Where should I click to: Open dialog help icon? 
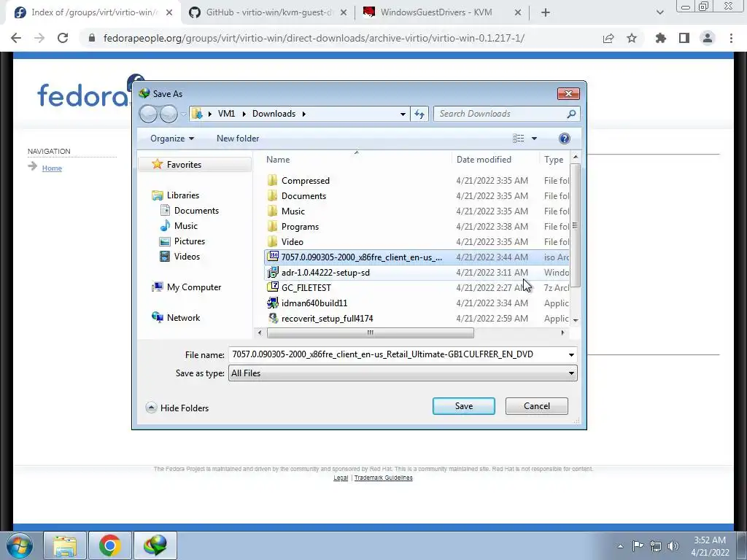(x=564, y=139)
